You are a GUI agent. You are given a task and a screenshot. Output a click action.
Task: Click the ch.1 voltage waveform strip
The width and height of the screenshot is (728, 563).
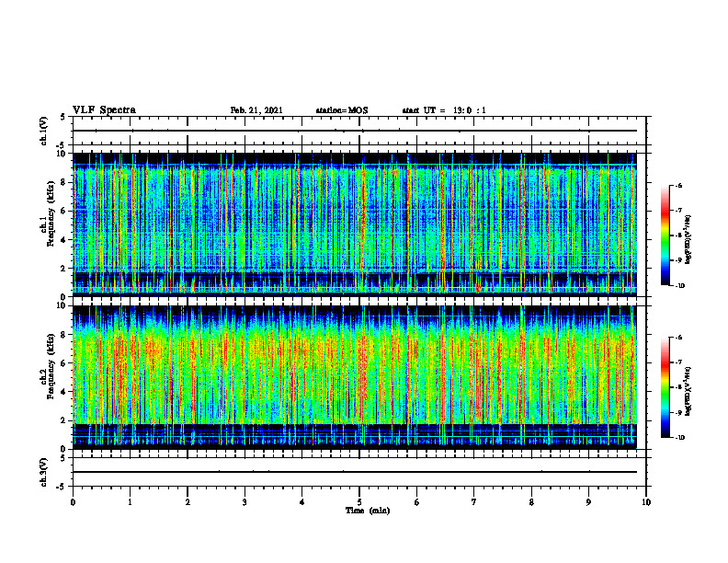click(x=359, y=131)
